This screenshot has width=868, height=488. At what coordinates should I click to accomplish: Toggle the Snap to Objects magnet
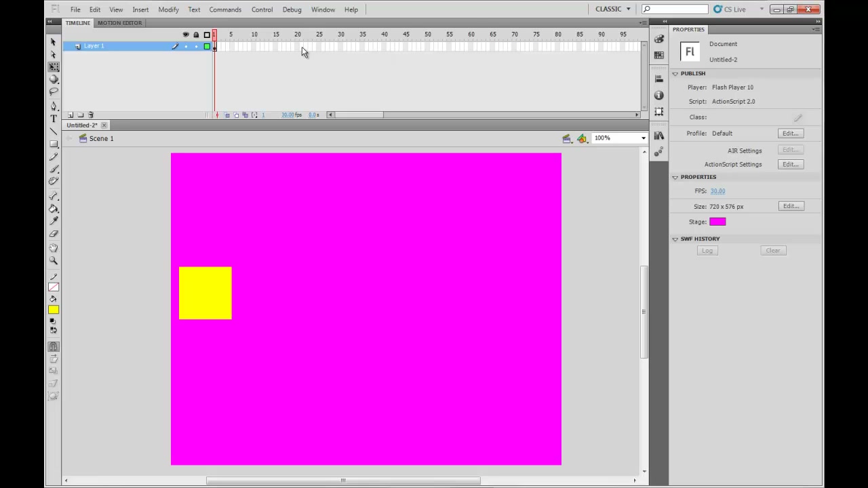54,346
